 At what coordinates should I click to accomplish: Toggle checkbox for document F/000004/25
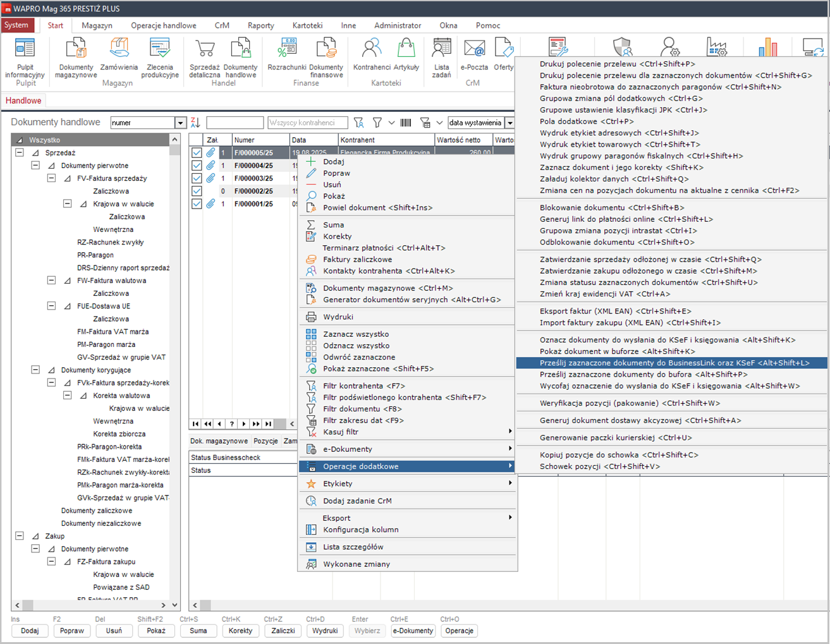coord(197,166)
